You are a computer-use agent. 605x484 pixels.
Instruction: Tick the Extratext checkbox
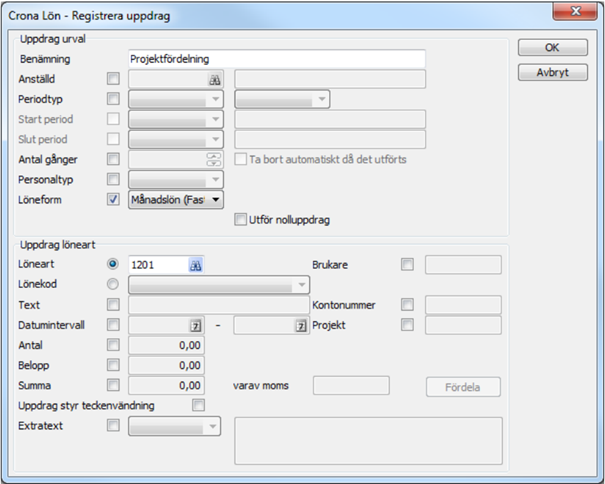click(113, 425)
